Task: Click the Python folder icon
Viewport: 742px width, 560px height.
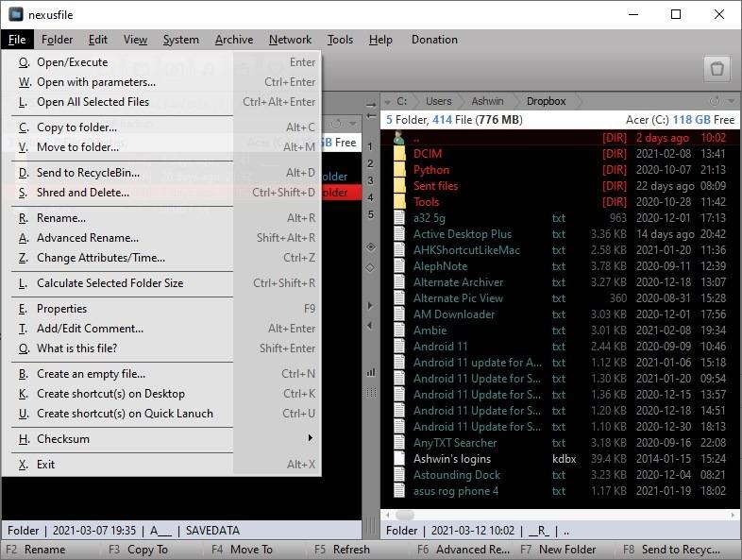Action: click(x=399, y=169)
